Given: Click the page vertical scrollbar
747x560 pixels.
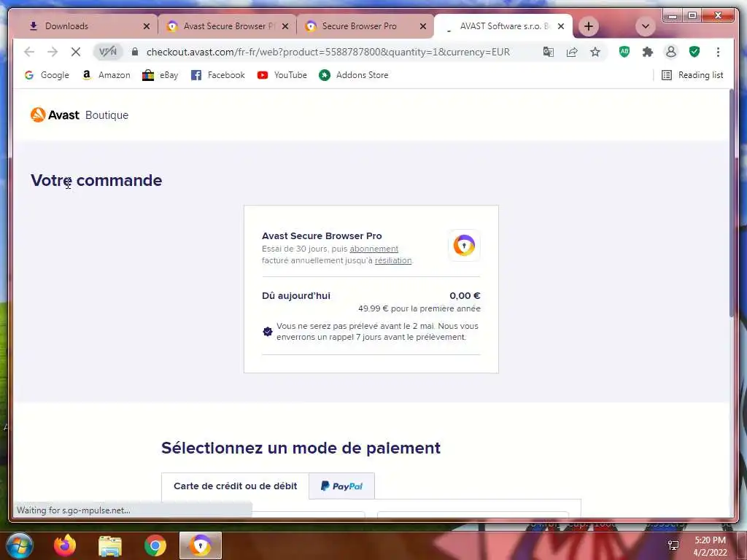Looking at the screenshot, I should (x=732, y=203).
